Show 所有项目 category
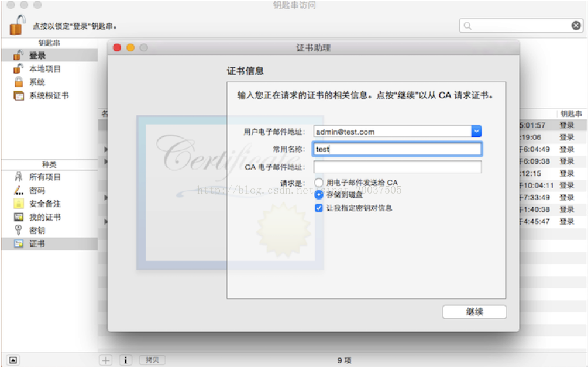 50,177
